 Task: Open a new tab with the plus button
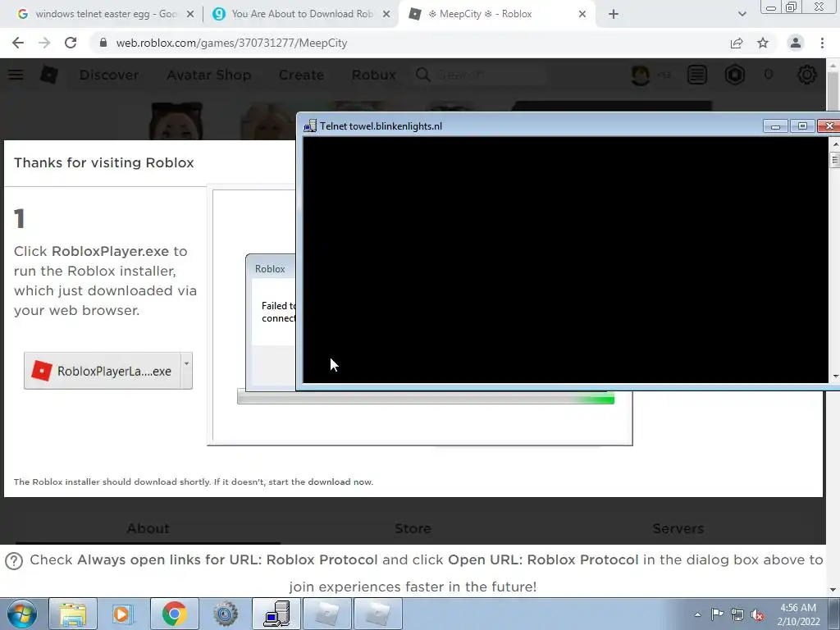pos(614,14)
